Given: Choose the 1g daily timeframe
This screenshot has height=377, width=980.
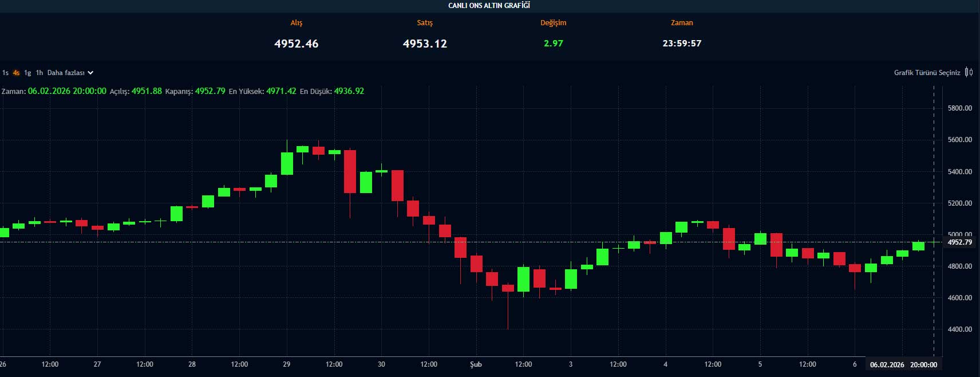Looking at the screenshot, I should click(x=27, y=73).
